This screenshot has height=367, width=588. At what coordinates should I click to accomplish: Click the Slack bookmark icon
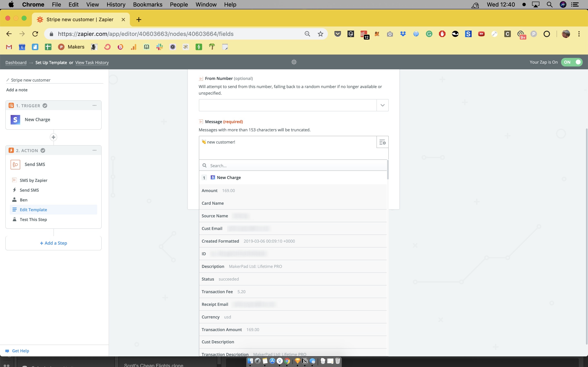click(160, 47)
